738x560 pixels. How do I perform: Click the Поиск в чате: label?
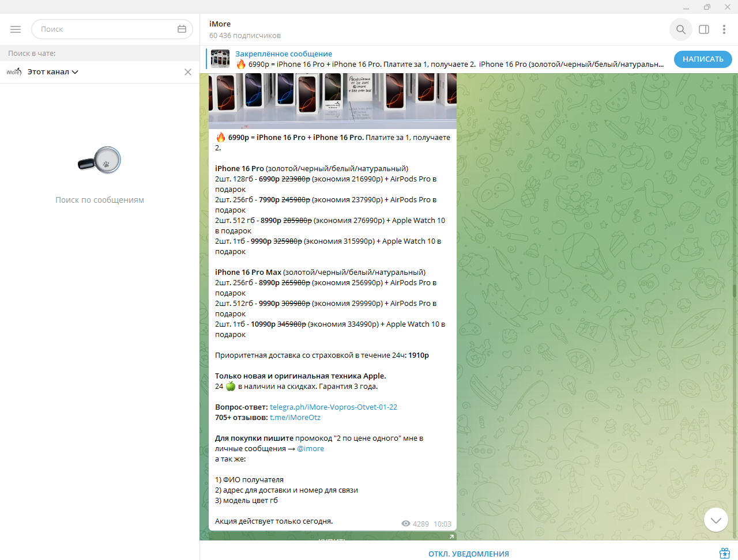32,53
